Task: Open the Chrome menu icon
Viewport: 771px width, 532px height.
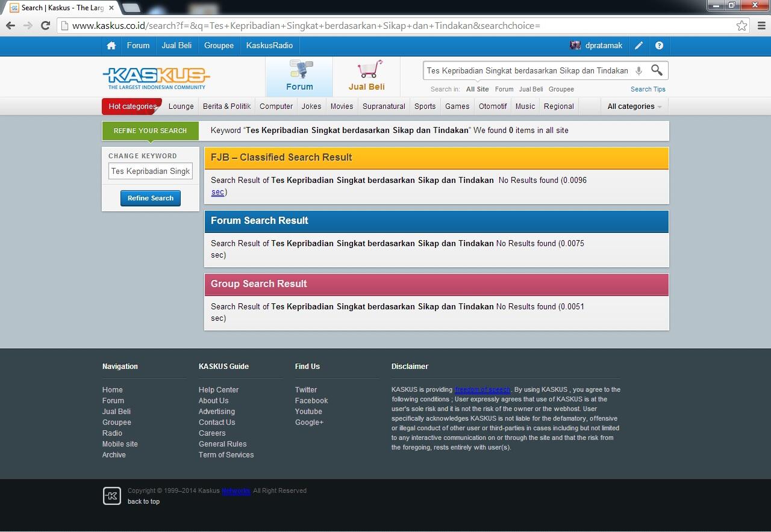Action: 761,25
